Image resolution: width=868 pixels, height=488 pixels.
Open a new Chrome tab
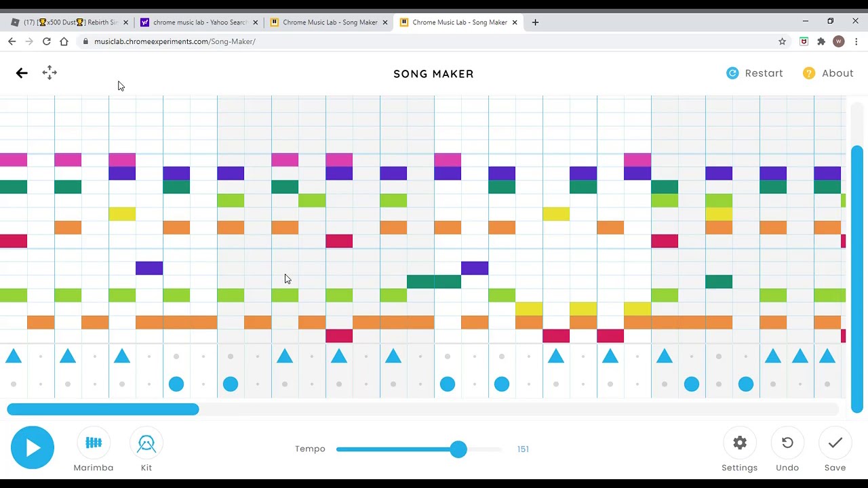click(x=535, y=22)
